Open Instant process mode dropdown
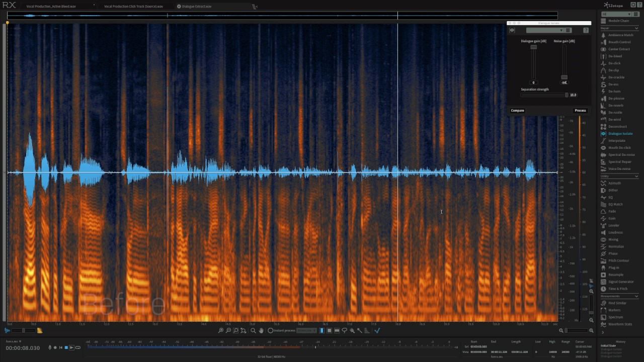 pos(306,330)
